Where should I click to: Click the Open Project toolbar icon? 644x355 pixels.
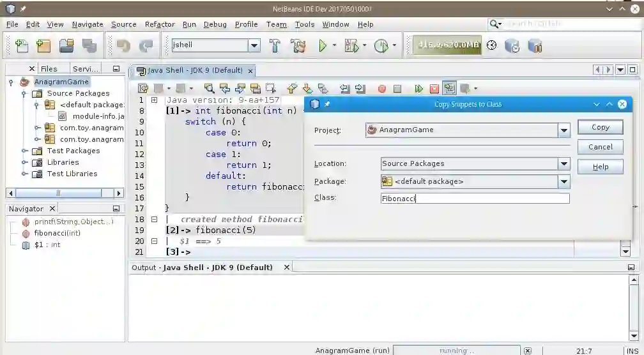tap(66, 45)
